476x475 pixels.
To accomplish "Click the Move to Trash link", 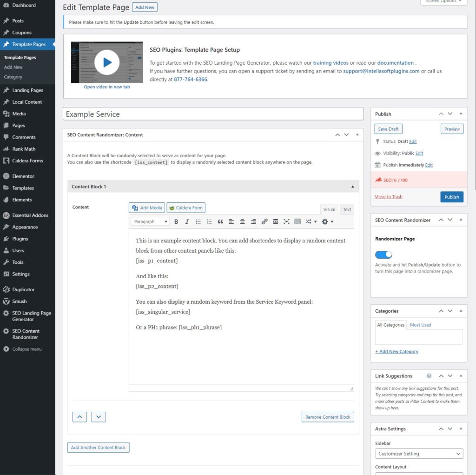I will [x=388, y=197].
